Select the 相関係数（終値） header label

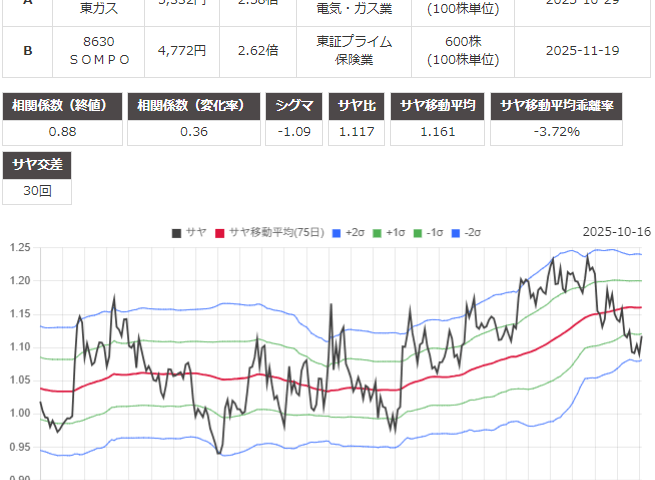point(63,106)
